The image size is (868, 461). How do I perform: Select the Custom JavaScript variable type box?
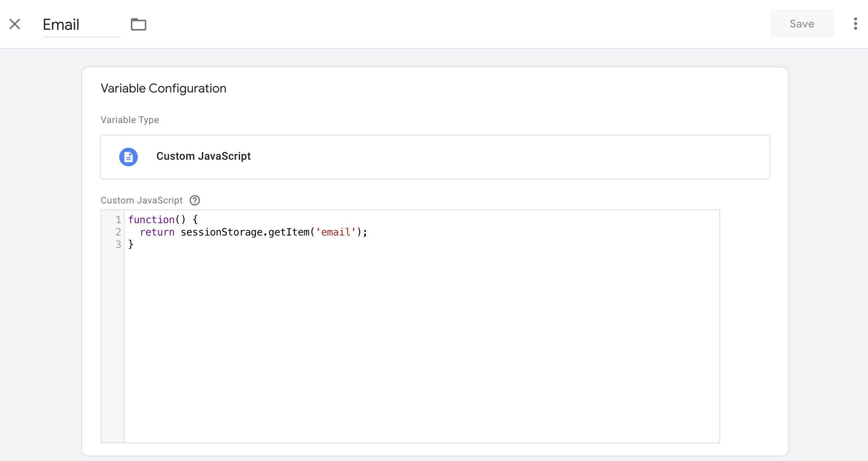pyautogui.click(x=434, y=157)
